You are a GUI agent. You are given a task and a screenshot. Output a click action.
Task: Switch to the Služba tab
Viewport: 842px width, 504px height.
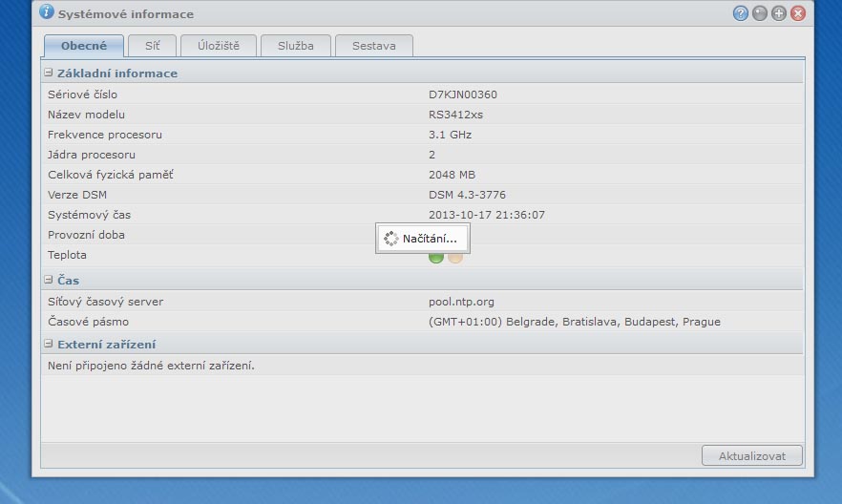pyautogui.click(x=296, y=46)
